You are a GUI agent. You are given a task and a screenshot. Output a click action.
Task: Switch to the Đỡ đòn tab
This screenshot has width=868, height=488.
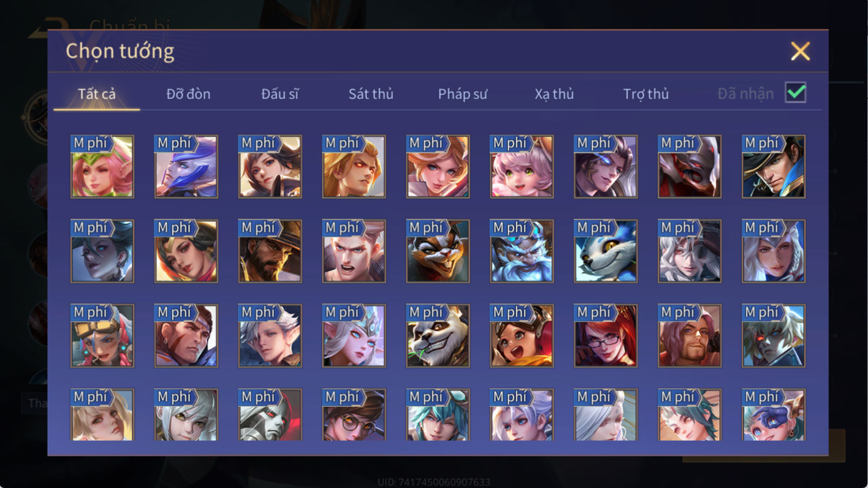point(188,94)
